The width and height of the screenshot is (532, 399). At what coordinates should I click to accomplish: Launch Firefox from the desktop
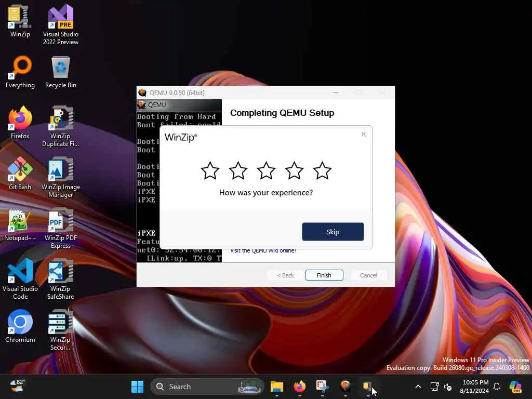pos(20,123)
